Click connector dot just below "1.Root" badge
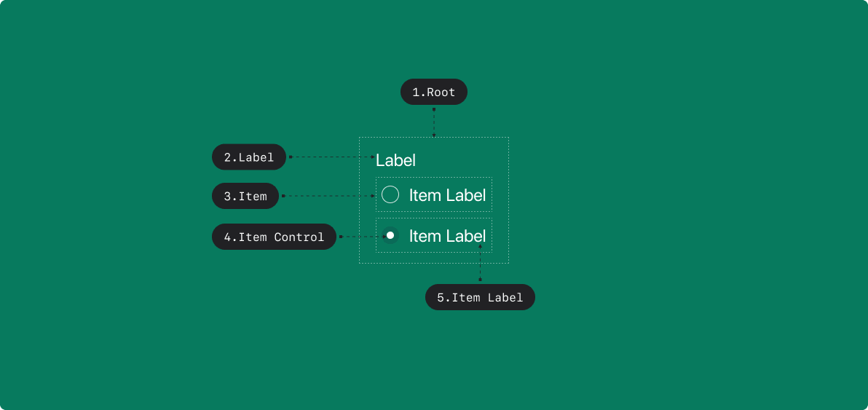Viewport: 868px width, 410px height. point(434,109)
